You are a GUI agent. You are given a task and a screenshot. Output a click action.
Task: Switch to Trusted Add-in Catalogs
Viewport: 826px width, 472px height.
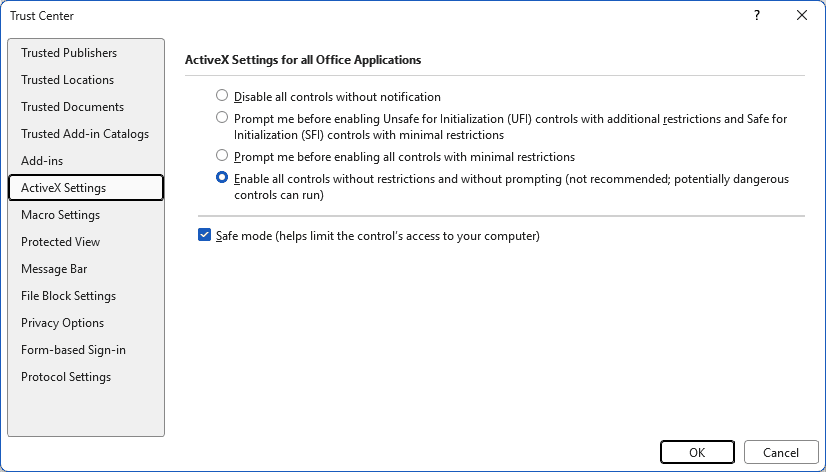click(x=86, y=134)
